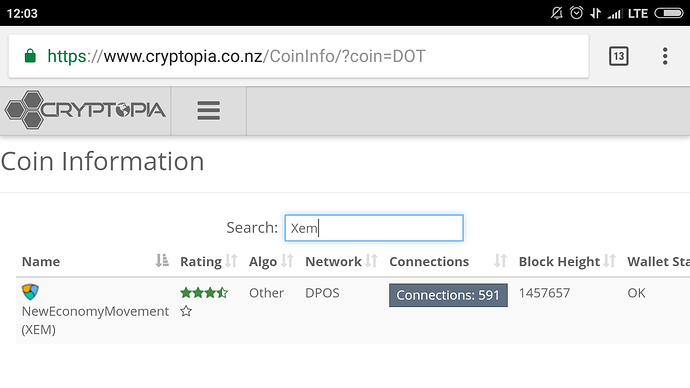The width and height of the screenshot is (690, 388).
Task: Click the NewEconomyMovement coin logo
Action: [x=30, y=291]
